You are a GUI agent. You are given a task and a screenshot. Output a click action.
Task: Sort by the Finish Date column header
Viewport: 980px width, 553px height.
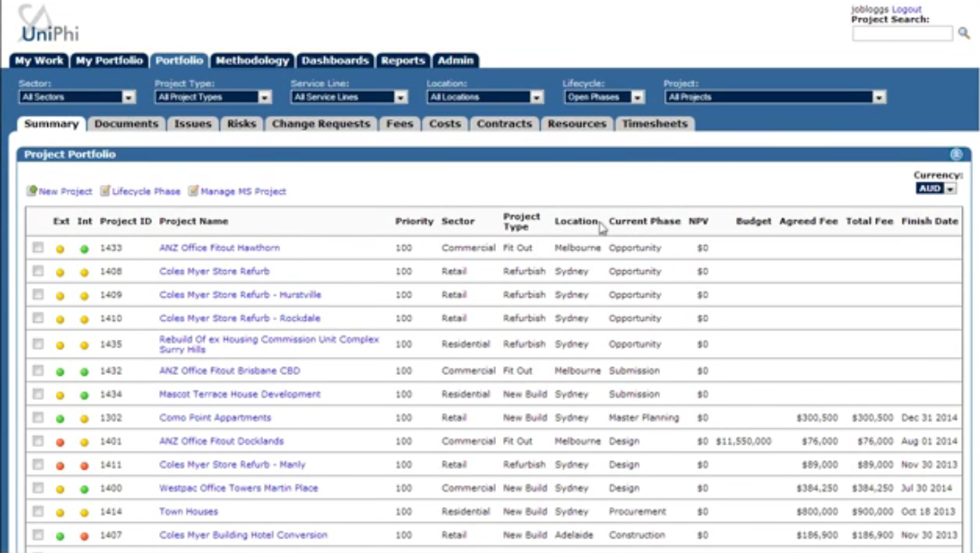[x=929, y=221]
